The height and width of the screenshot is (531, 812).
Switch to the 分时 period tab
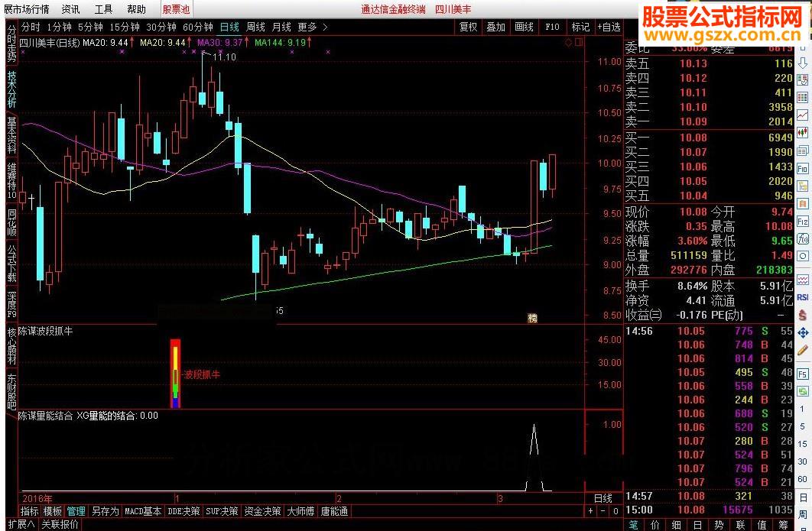click(31, 27)
